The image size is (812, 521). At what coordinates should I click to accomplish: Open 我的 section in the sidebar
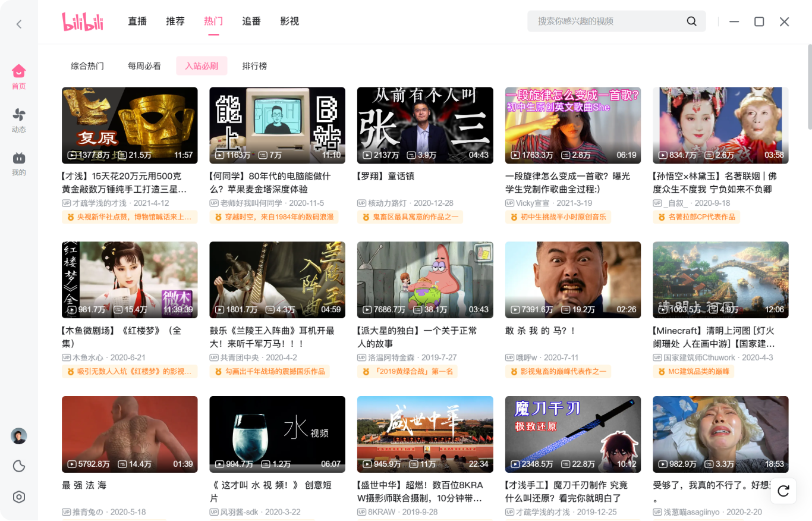point(18,161)
